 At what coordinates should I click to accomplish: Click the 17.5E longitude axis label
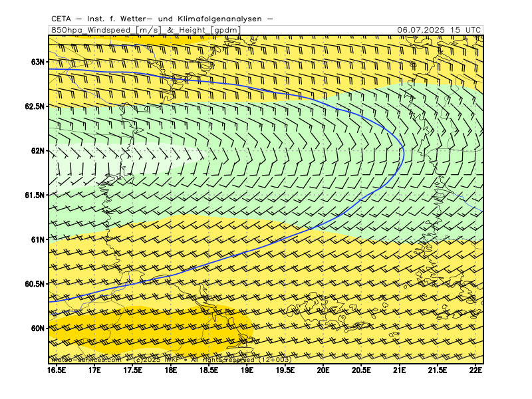(x=132, y=370)
